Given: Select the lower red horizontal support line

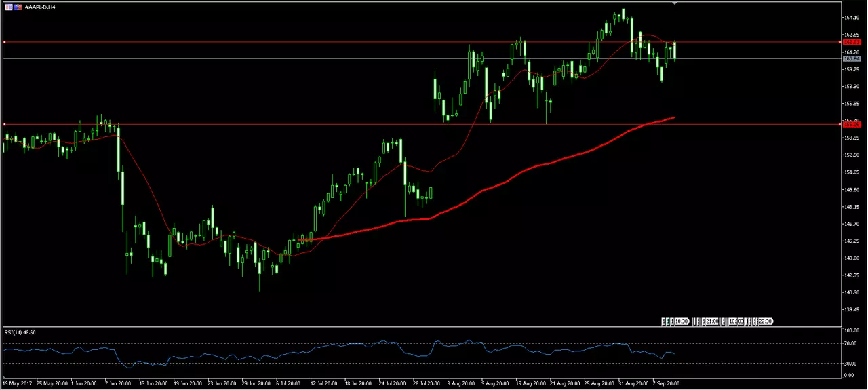Looking at the screenshot, I should coord(422,124).
